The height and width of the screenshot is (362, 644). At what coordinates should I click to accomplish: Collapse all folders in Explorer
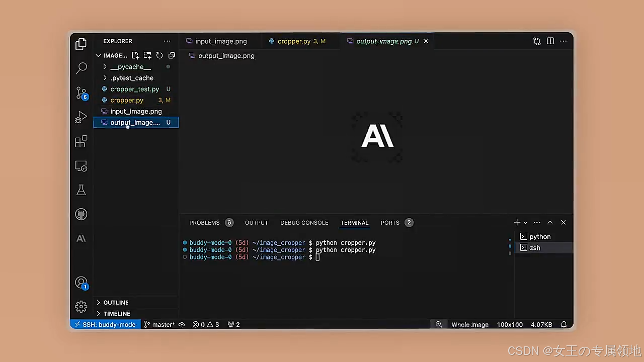[172, 55]
